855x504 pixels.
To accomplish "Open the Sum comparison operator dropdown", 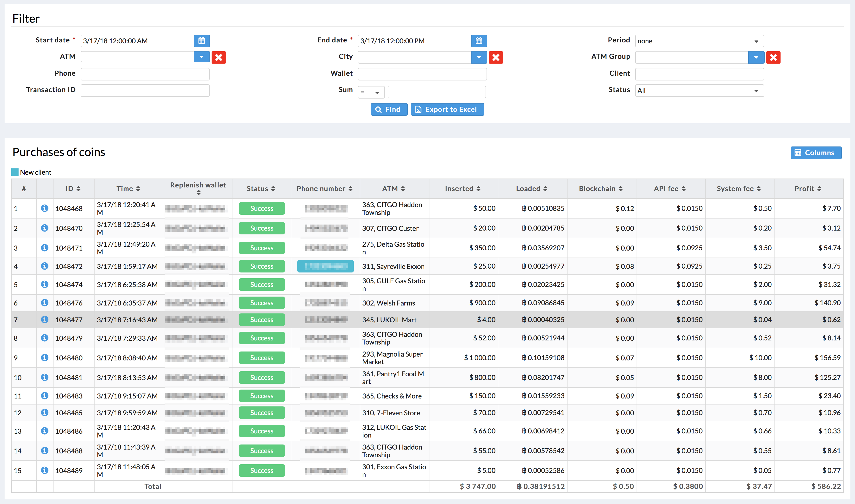I will [x=371, y=92].
